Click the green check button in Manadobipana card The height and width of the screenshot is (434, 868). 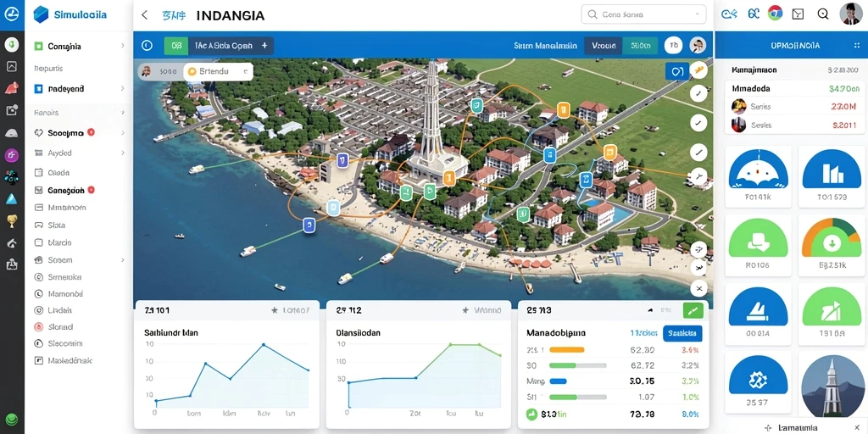coord(693,310)
